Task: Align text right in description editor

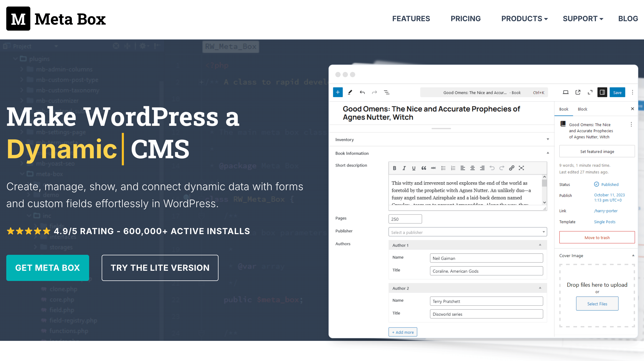Action: (x=482, y=168)
